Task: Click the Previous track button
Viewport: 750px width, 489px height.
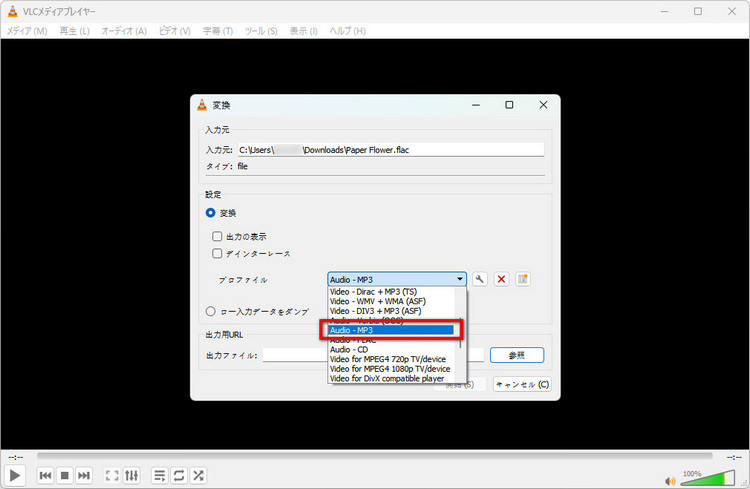Action: coord(45,475)
